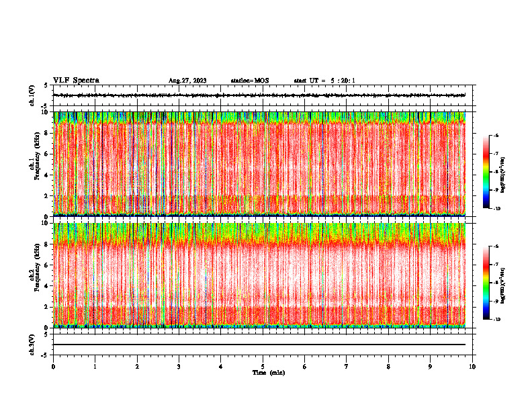Click the '10' kHz tick on ch.2 spectrogram

[x=45, y=223]
